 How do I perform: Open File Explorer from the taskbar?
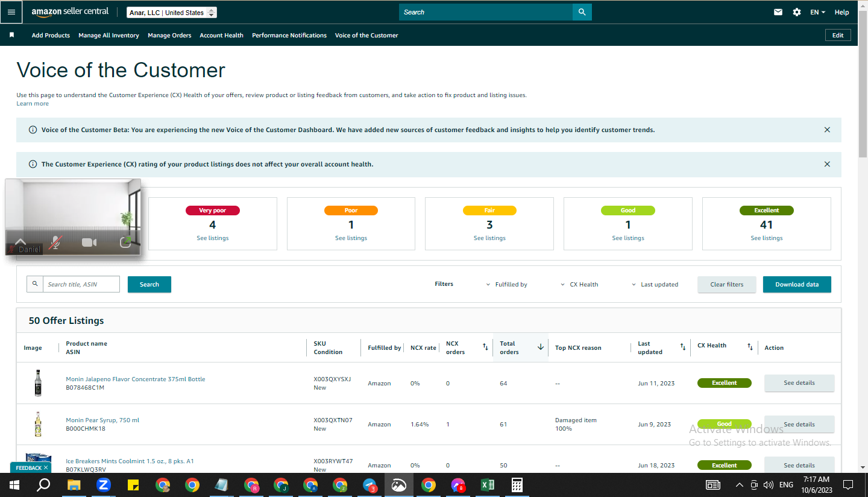pyautogui.click(x=74, y=485)
